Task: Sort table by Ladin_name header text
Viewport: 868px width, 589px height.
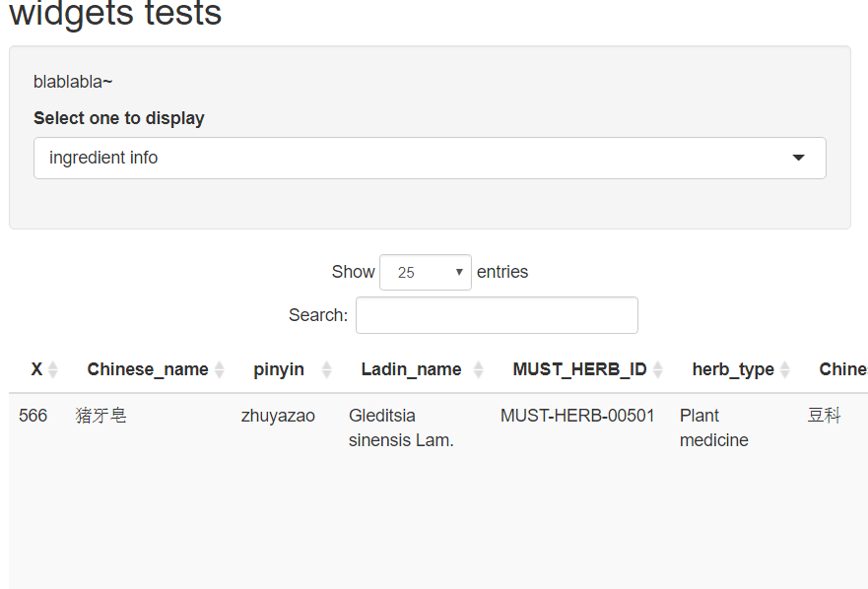Action: pos(411,369)
